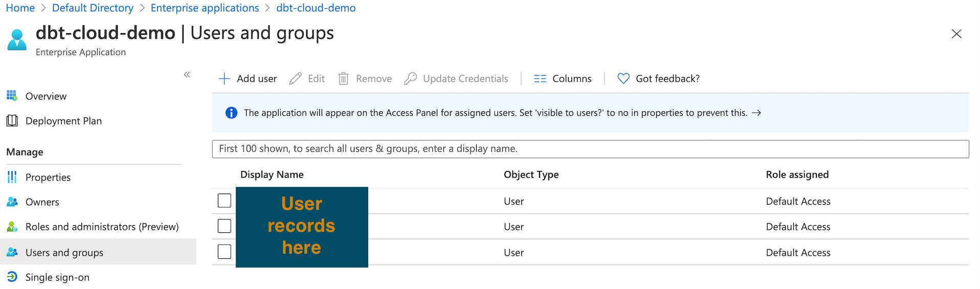Click the Remove trash can icon
The height and width of the screenshot is (289, 980).
pyautogui.click(x=343, y=79)
